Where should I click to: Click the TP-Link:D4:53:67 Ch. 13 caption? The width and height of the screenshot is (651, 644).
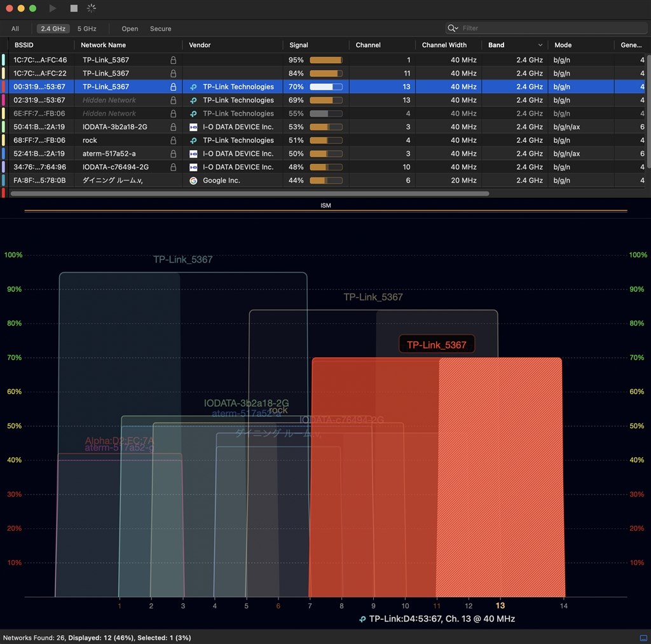(442, 619)
